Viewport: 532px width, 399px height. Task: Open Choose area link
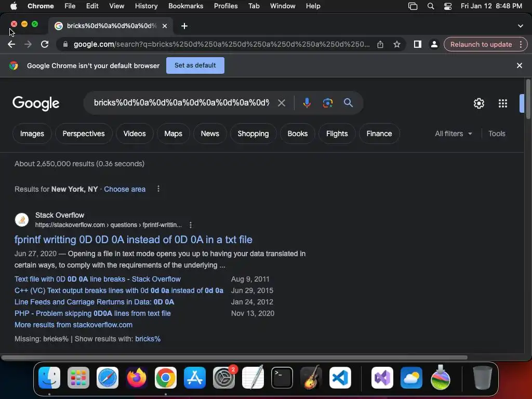pos(125,189)
